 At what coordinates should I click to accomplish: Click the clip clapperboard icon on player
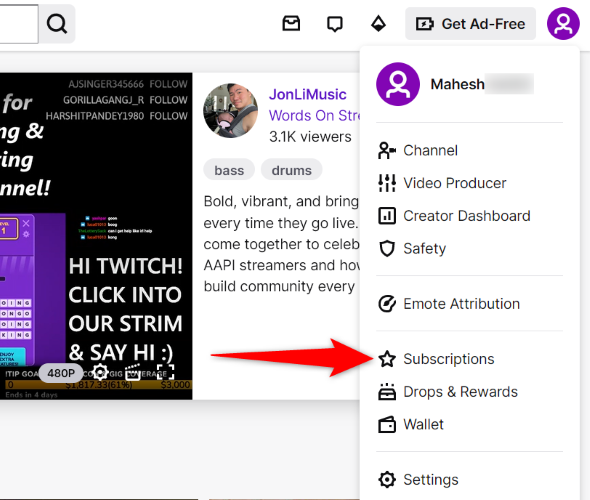point(133,372)
